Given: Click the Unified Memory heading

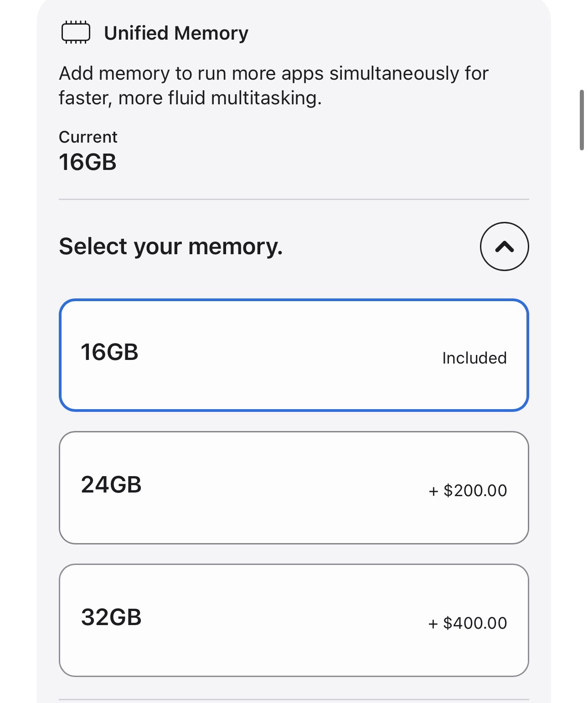Looking at the screenshot, I should tap(176, 33).
